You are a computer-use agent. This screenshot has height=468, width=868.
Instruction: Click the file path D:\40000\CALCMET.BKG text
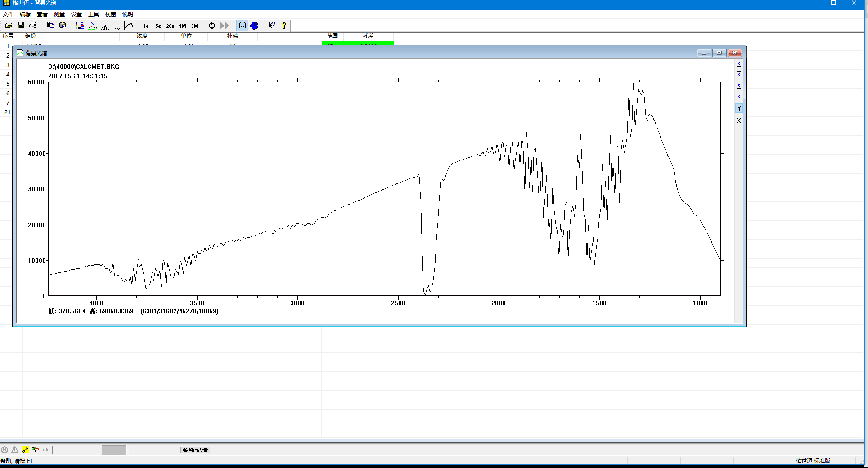click(x=84, y=67)
